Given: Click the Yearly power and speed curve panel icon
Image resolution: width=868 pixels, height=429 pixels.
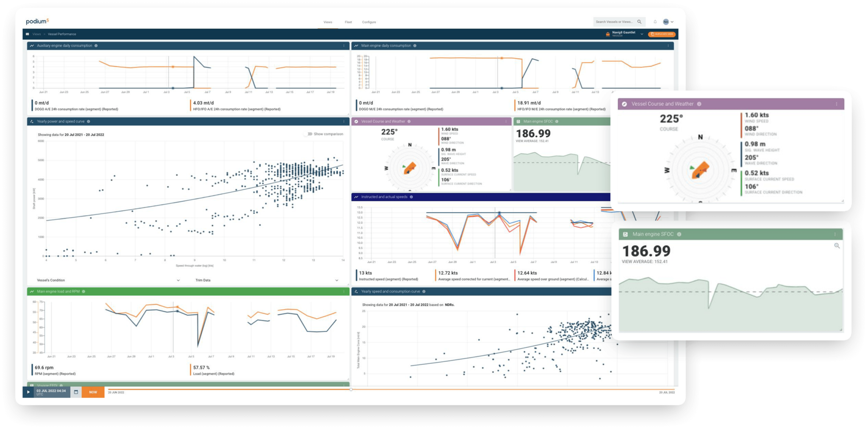Looking at the screenshot, I should tap(31, 121).
